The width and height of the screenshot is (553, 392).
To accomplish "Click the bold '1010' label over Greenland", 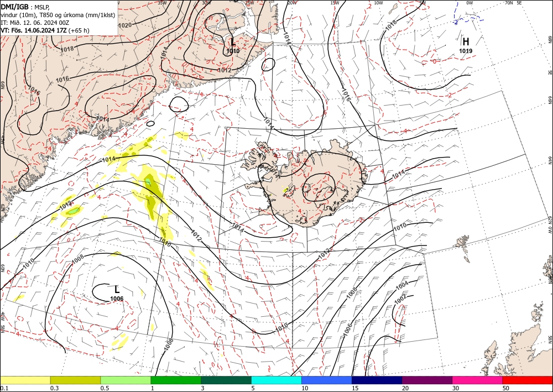I will click(233, 51).
